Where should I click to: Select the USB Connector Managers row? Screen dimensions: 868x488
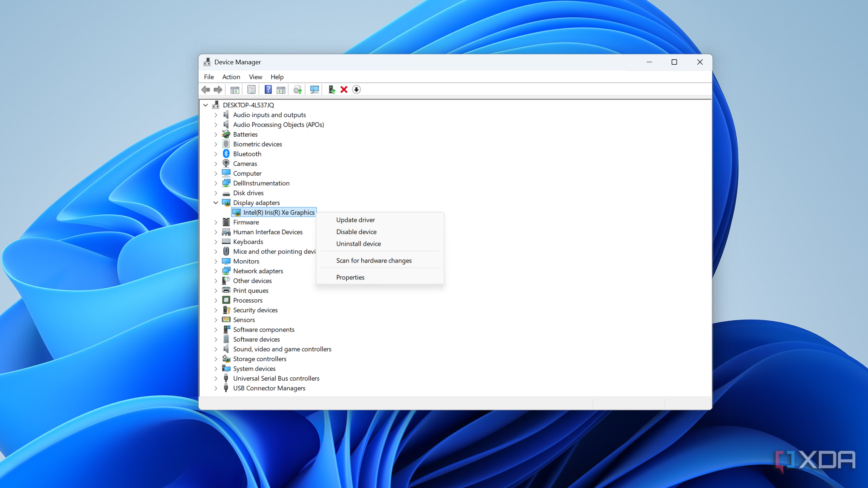pos(269,388)
